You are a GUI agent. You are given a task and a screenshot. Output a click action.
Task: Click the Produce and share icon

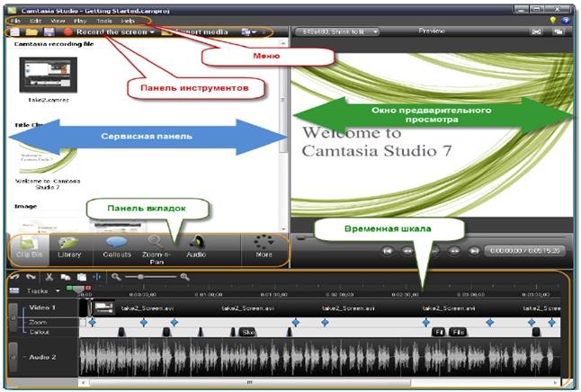(x=246, y=32)
